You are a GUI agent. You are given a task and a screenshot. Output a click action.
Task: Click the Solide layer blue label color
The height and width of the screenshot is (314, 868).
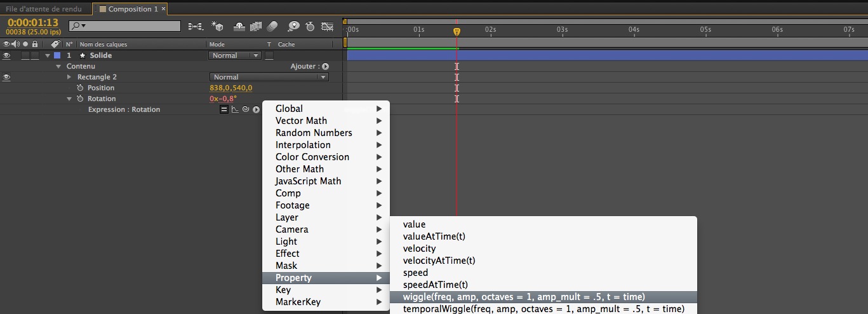[x=57, y=55]
